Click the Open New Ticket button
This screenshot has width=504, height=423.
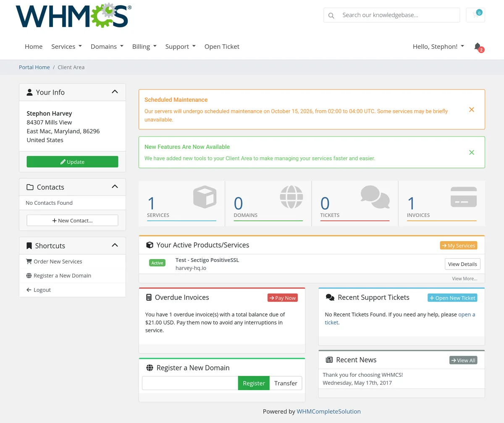click(x=452, y=298)
